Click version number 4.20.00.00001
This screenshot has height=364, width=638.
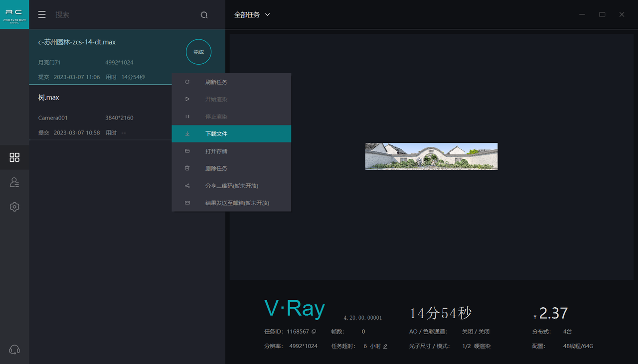(x=362, y=318)
